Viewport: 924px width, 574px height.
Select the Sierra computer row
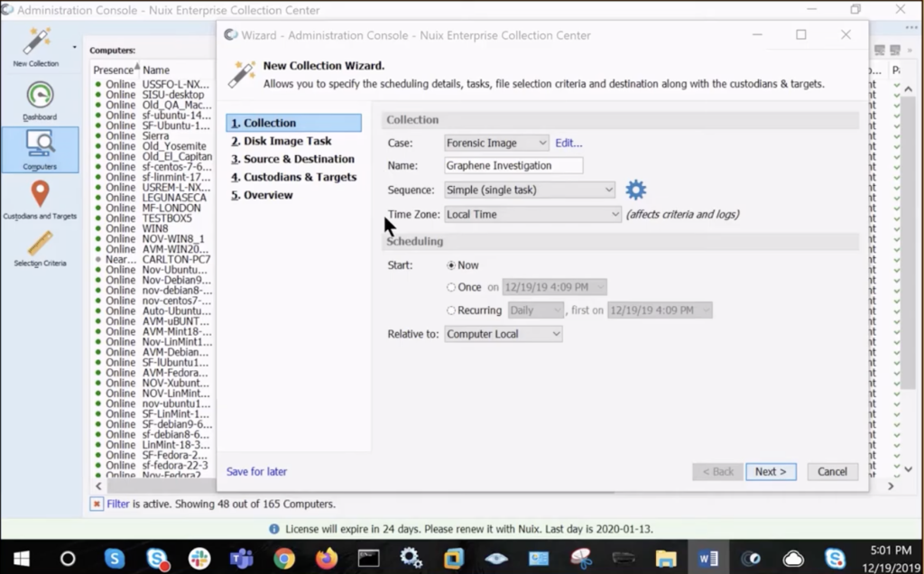coord(153,136)
